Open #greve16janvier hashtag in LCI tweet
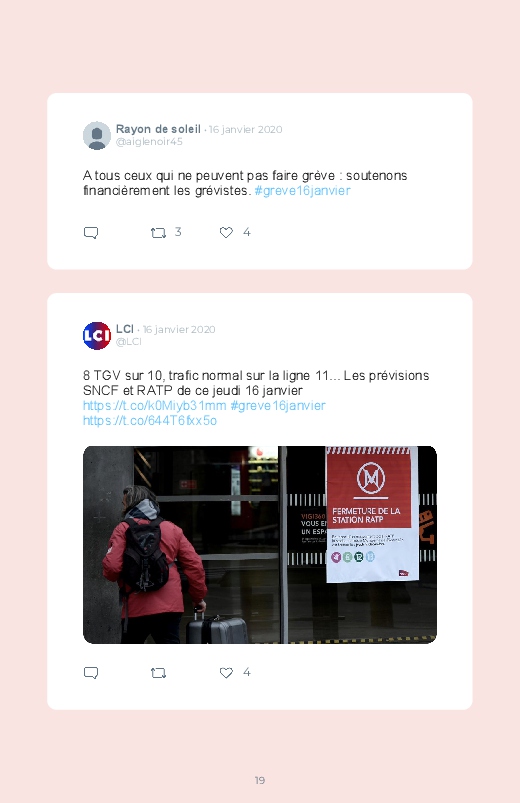Viewport: 520px width, 803px height. (x=278, y=406)
